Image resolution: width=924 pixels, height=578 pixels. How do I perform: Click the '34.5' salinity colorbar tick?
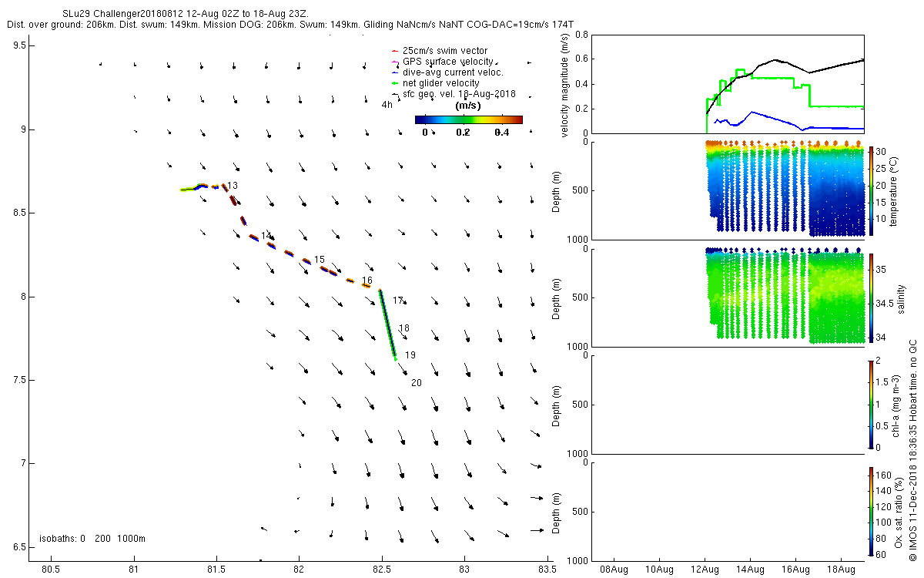pos(886,304)
